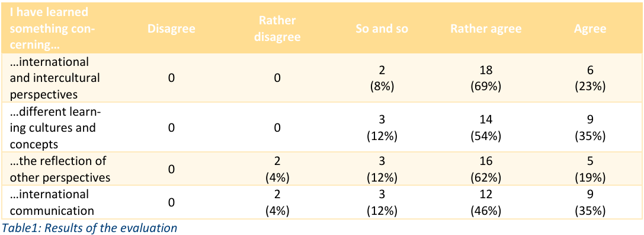Image resolution: width=644 pixels, height=235 pixels.
Task: Select the Disagree cell for international communication
Action: (171, 202)
